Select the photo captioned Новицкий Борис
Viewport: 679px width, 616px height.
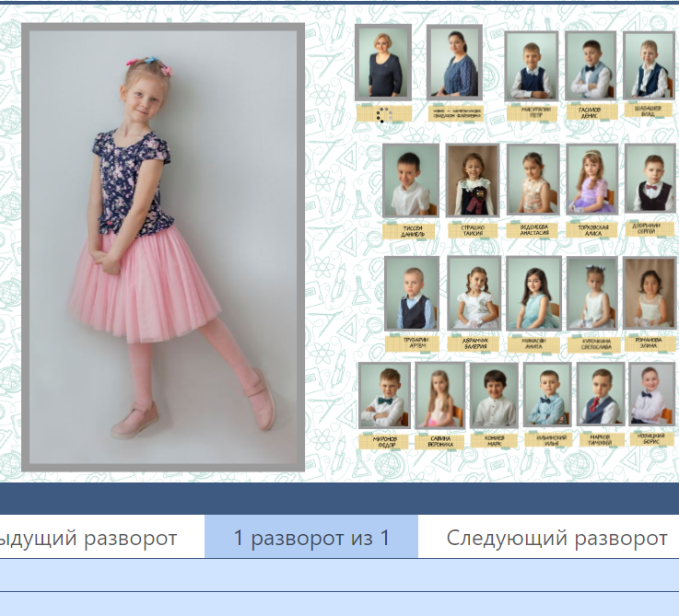click(x=651, y=394)
